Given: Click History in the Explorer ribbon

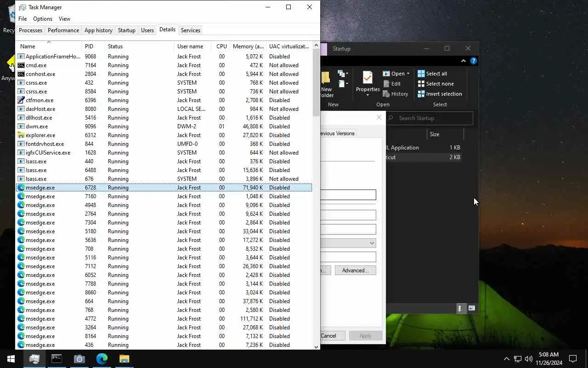Looking at the screenshot, I should pyautogui.click(x=395, y=94).
